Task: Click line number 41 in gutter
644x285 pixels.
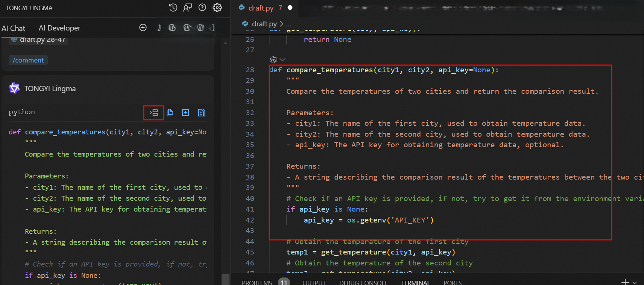Action: [x=250, y=209]
